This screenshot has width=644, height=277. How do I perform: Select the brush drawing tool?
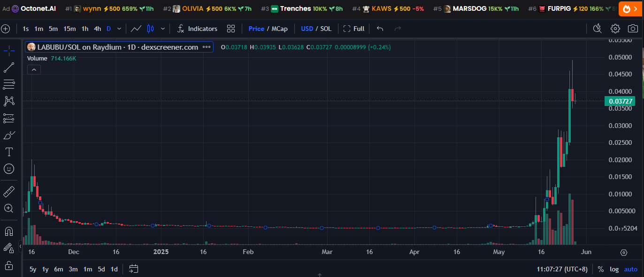[x=9, y=135]
